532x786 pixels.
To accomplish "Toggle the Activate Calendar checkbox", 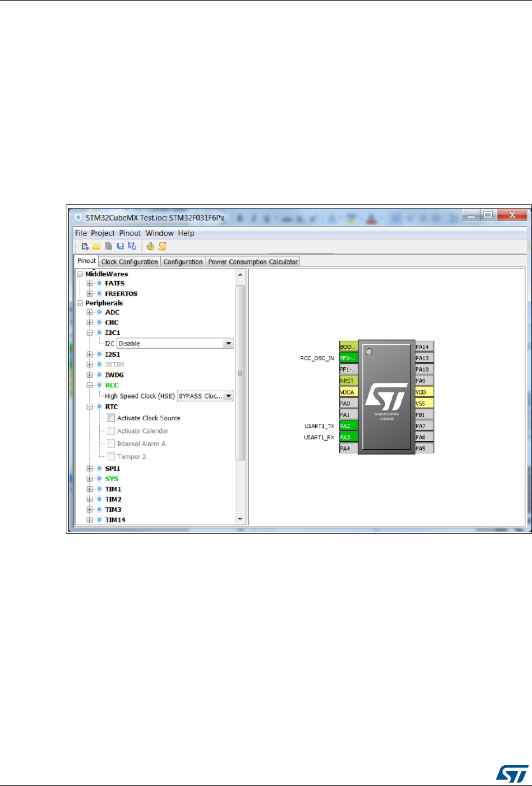I will coord(111,431).
